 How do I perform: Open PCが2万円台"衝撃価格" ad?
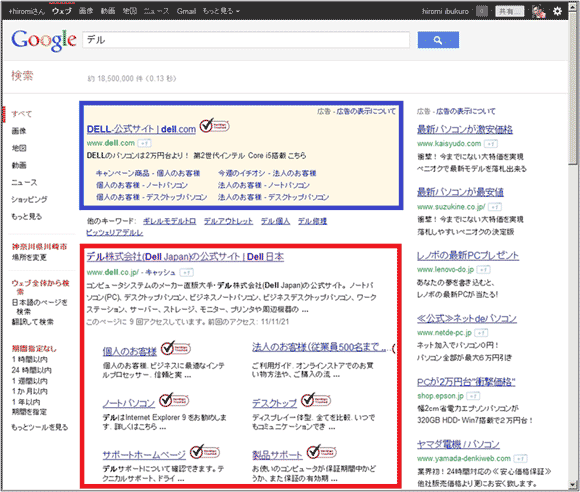[466, 382]
